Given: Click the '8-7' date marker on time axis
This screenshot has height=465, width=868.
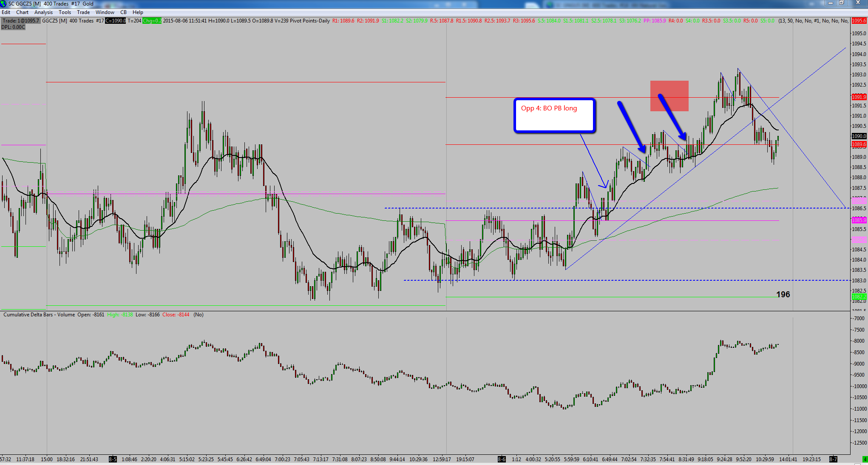Looking at the screenshot, I should click(x=833, y=459).
